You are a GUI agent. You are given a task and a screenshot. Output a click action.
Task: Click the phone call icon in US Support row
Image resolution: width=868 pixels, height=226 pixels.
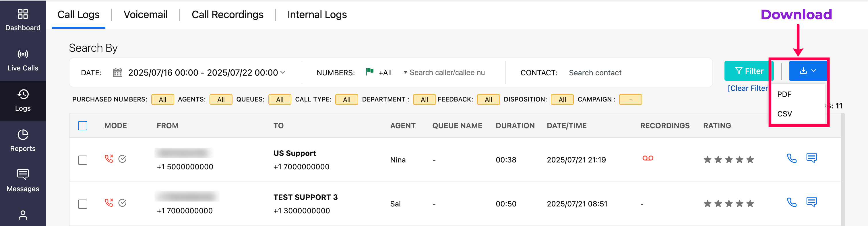click(791, 158)
